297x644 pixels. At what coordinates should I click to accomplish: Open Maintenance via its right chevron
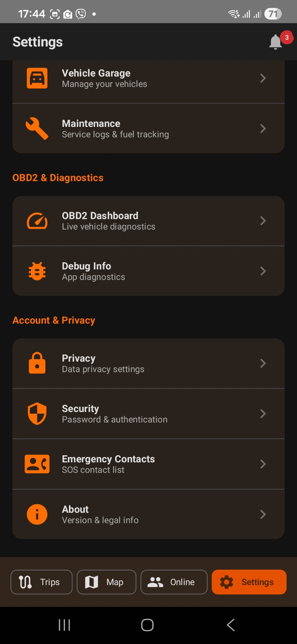click(263, 128)
